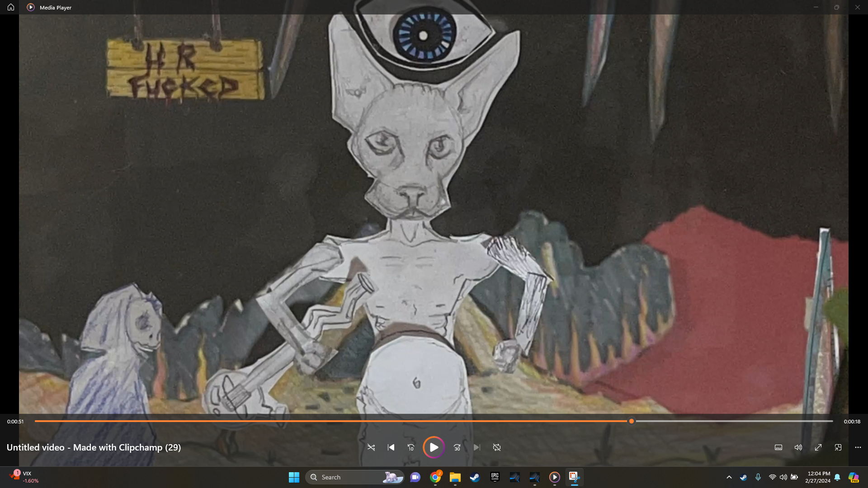
Task: Click the remaining time 0:00:18 label
Action: 852,422
